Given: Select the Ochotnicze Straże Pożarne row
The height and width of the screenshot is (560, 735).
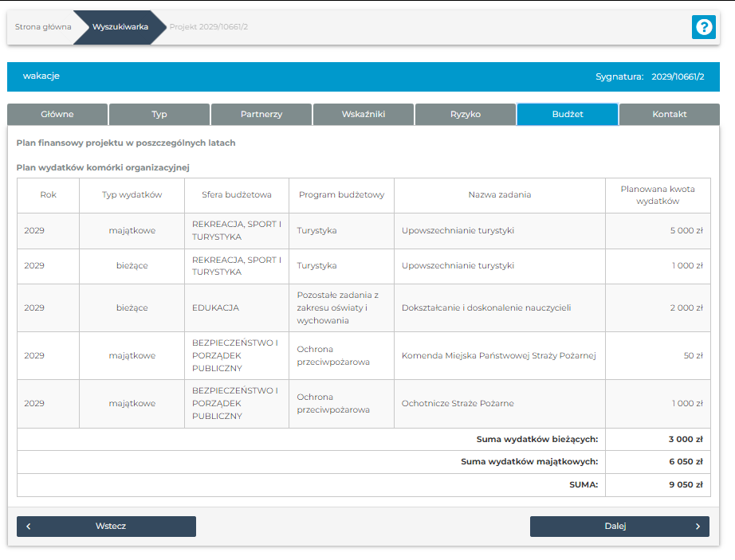Looking at the screenshot, I should tap(458, 404).
